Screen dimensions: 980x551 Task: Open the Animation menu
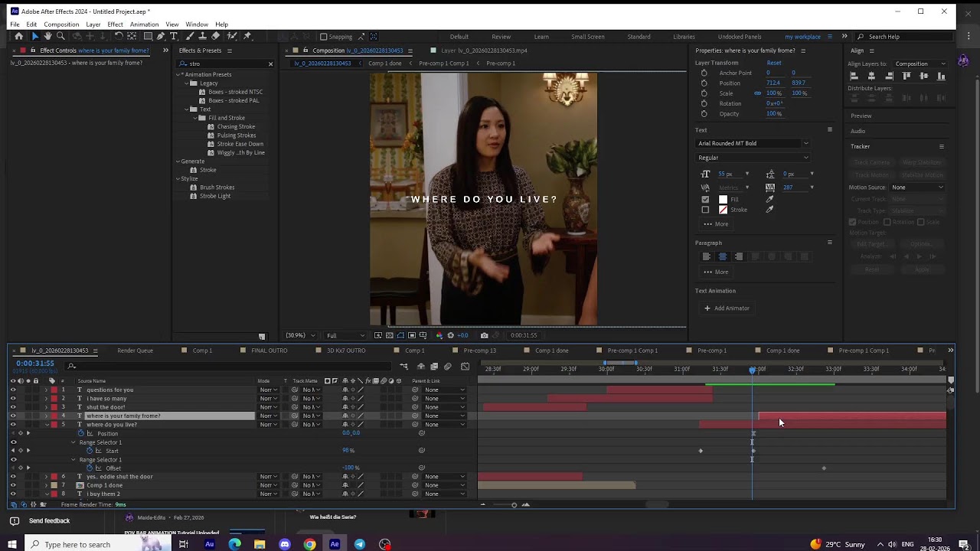pos(144,24)
